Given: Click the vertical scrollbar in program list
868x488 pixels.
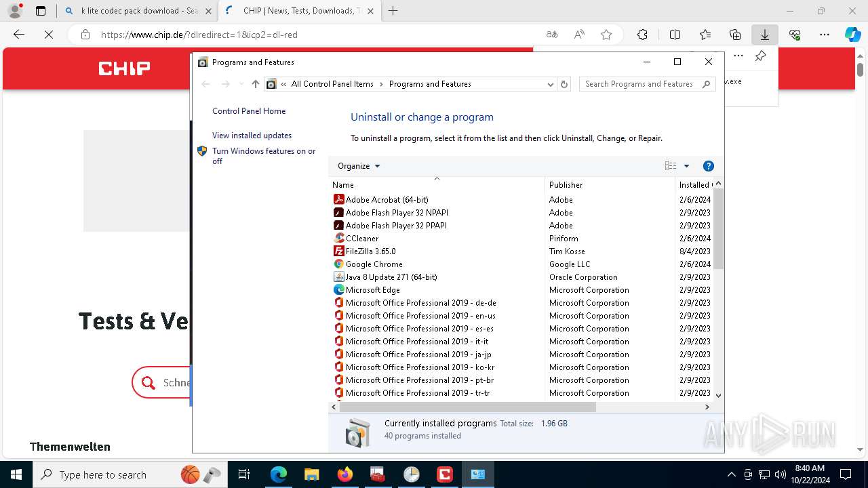Looking at the screenshot, I should click(x=718, y=228).
